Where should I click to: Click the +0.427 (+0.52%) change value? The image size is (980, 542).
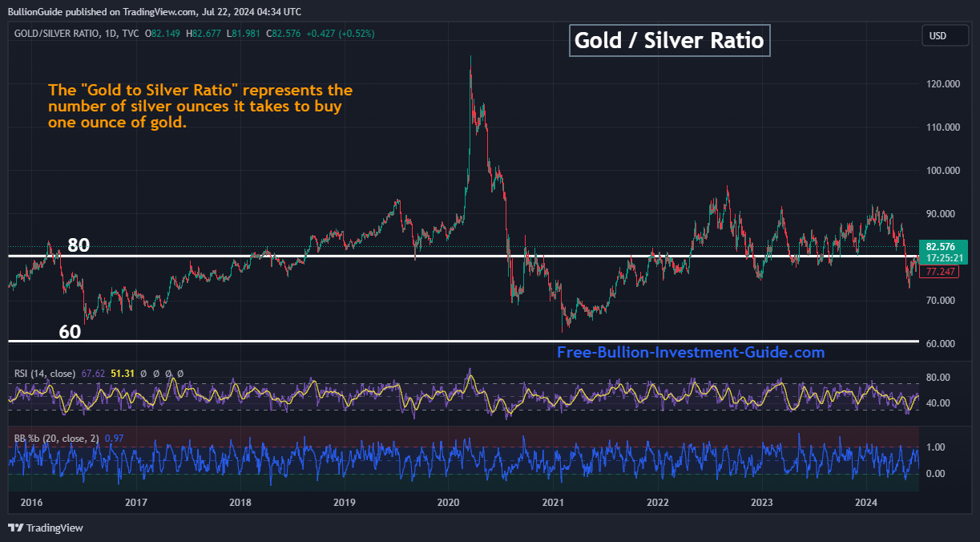tap(341, 34)
